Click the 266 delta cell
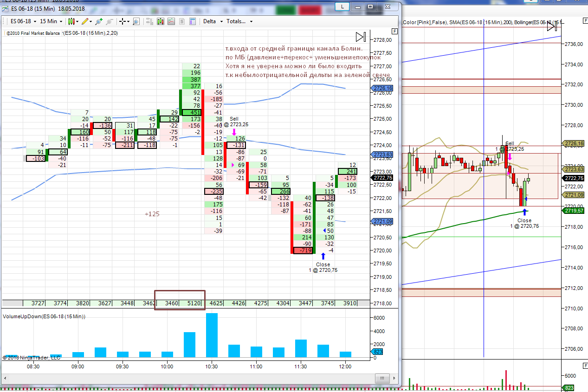 pos(281,191)
